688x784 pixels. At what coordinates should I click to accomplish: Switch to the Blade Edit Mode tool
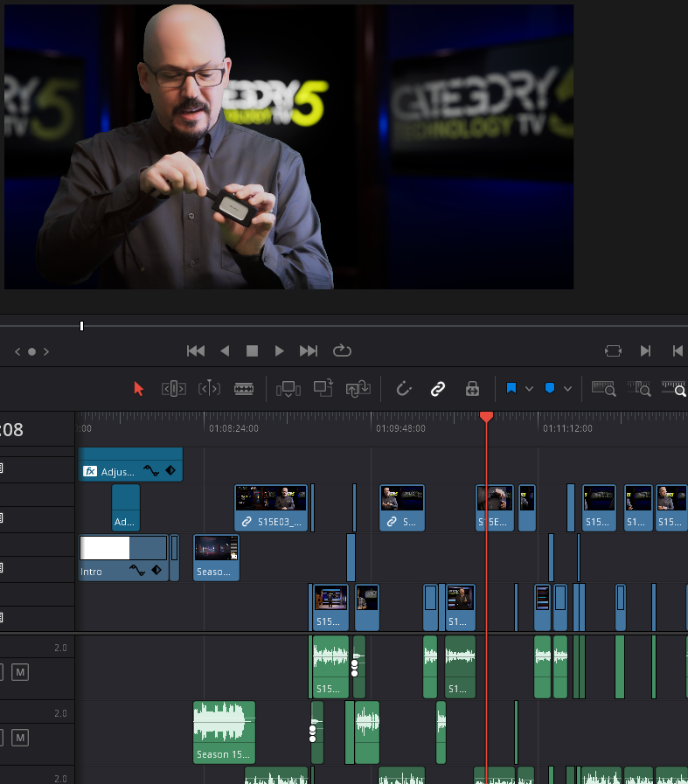pos(244,389)
